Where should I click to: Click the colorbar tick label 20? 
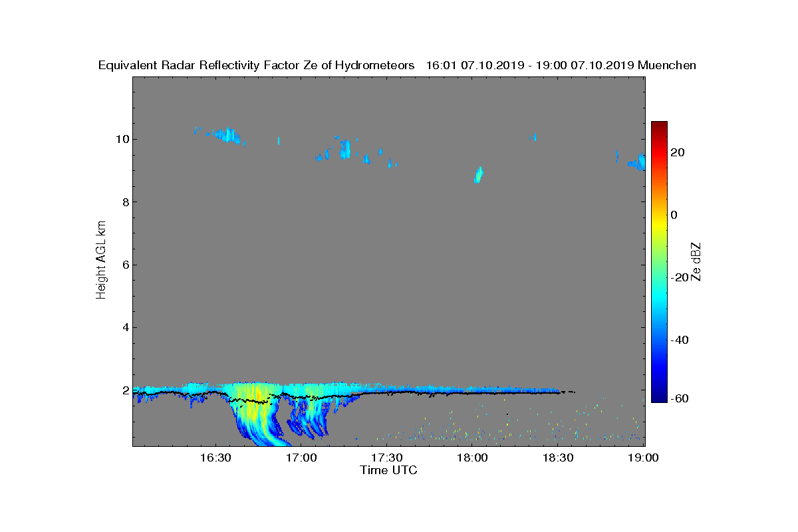[678, 152]
